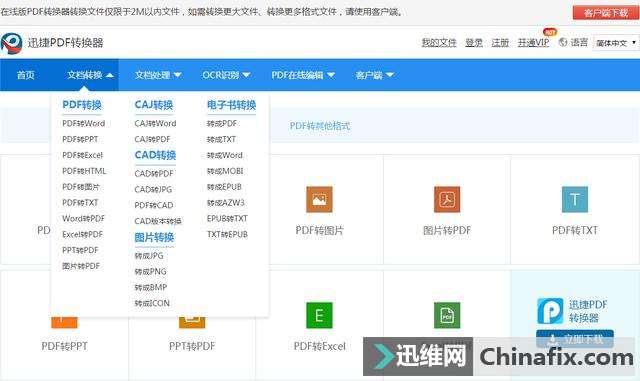Click the PPT转PDF tile label
Image resolution: width=640 pixels, height=381 pixels.
[192, 346]
